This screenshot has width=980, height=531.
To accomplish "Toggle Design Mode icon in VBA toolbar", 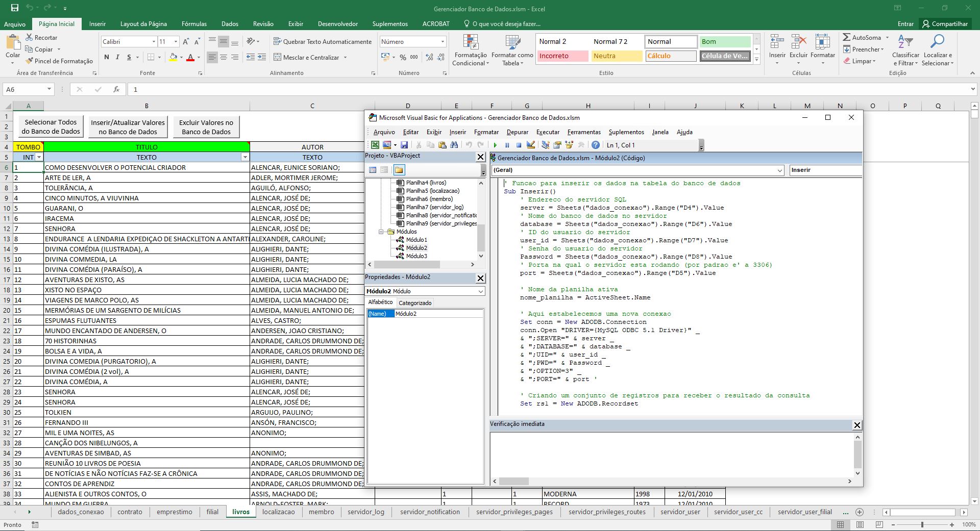I will pyautogui.click(x=531, y=145).
